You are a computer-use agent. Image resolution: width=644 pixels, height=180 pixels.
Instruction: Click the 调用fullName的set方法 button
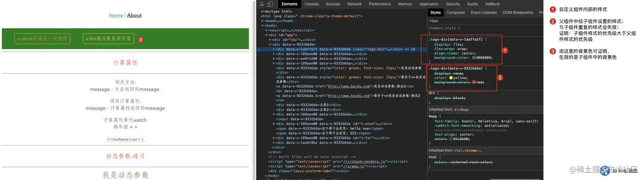(125, 139)
